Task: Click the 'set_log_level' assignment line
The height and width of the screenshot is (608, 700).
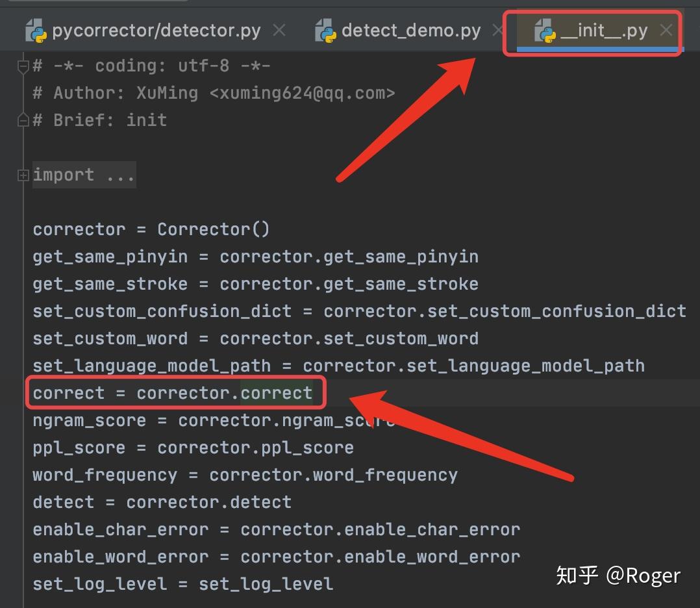Action: click(x=182, y=583)
